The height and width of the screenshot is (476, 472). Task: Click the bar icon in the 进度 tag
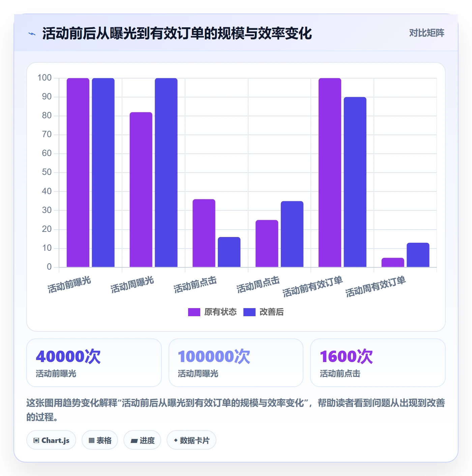134,441
